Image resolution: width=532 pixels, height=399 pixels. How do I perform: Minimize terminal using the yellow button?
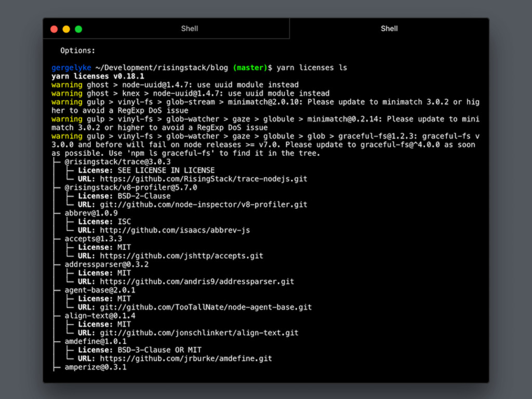pos(66,29)
